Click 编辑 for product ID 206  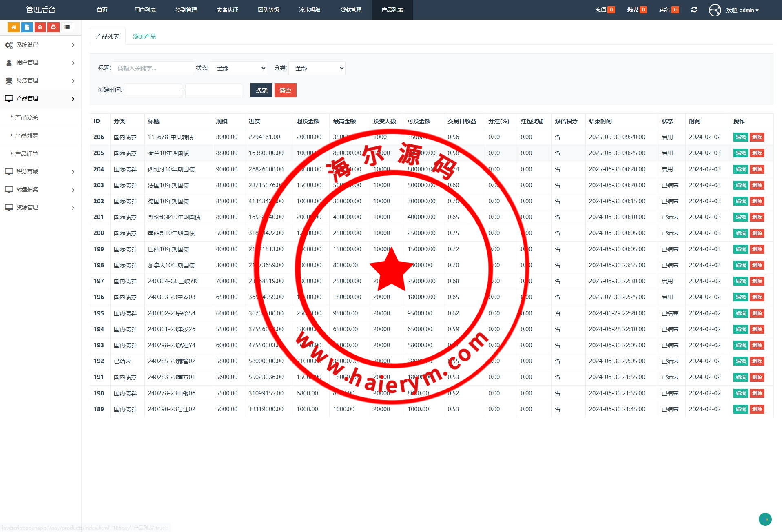click(x=740, y=137)
